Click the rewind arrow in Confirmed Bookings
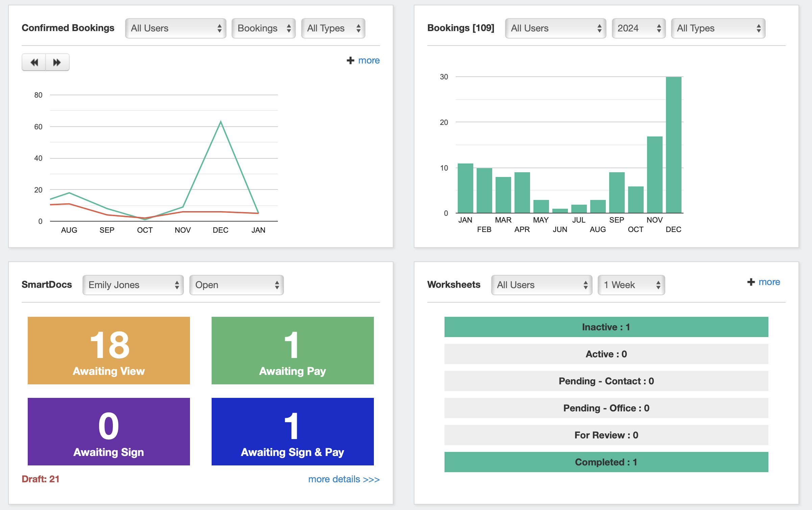 pos(34,62)
